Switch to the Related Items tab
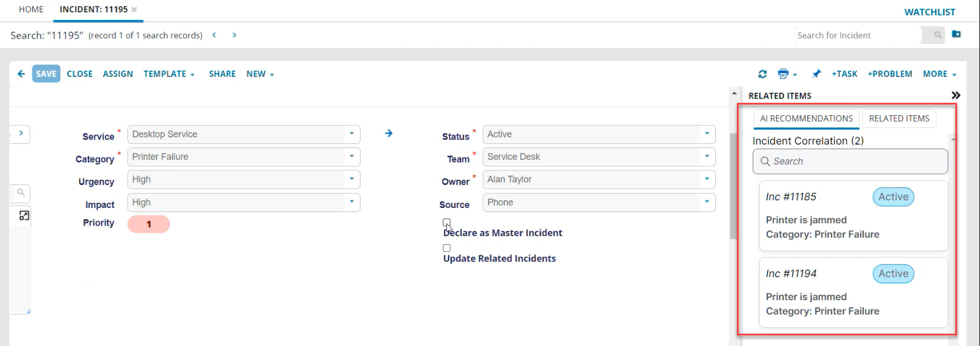This screenshot has width=980, height=346. pos(899,119)
